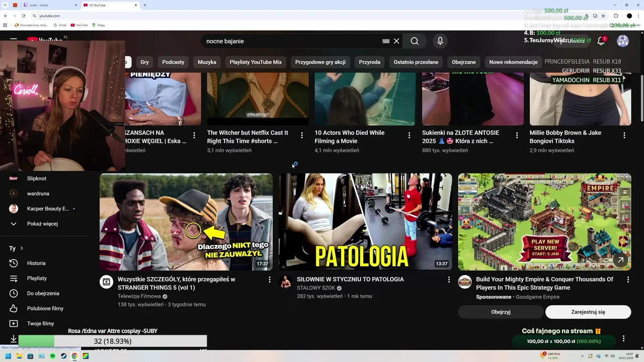The image size is (644, 362).
Task: Open the Telewizja Filmowa channel avatar
Action: click(106, 282)
